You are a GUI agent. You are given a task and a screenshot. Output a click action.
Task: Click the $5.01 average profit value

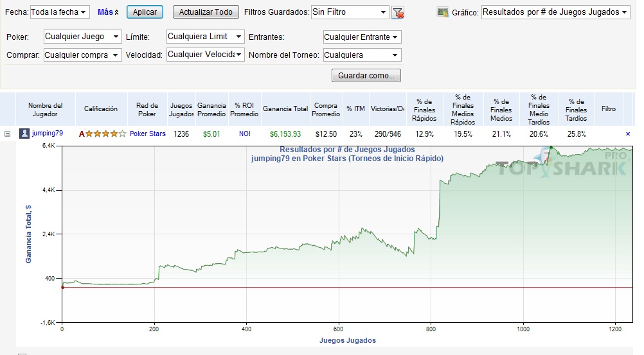click(211, 134)
